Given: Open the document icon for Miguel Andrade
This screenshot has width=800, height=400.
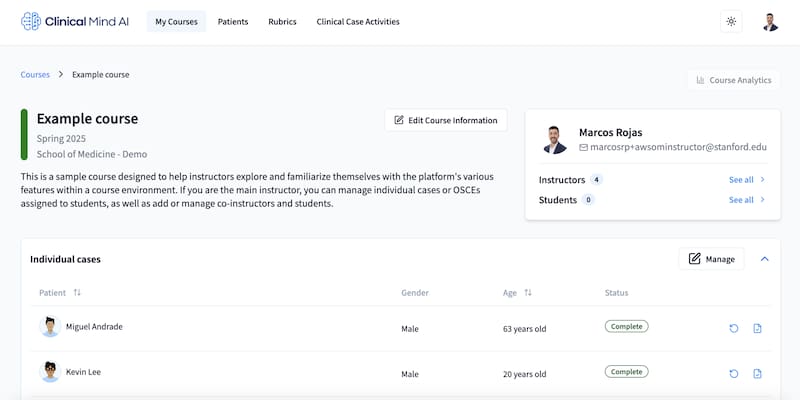Looking at the screenshot, I should pos(757,327).
